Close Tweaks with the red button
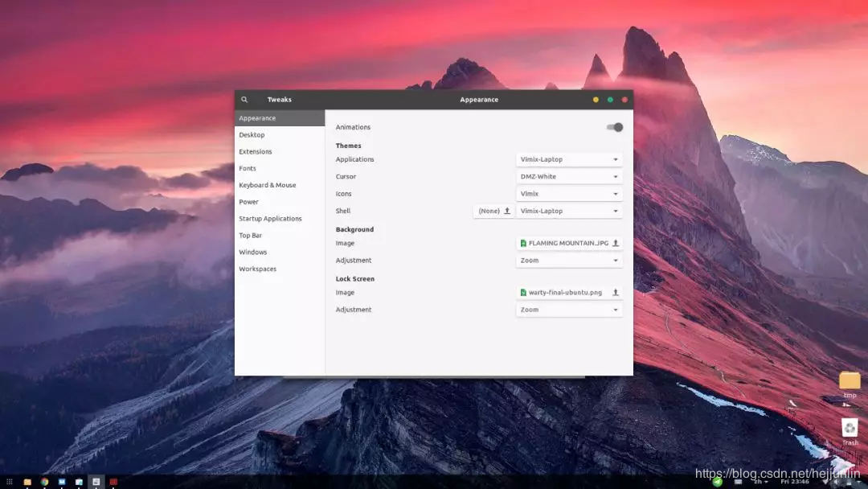This screenshot has height=489, width=868. 624,100
